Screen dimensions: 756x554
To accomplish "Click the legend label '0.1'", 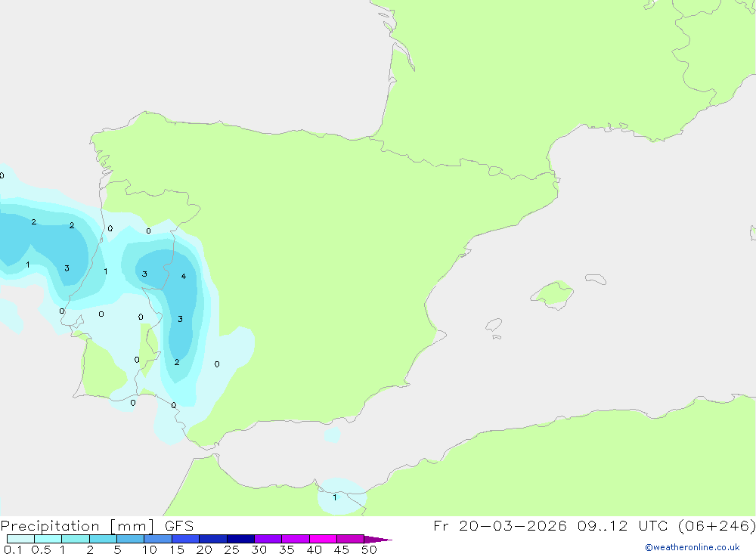I will (x=13, y=549).
